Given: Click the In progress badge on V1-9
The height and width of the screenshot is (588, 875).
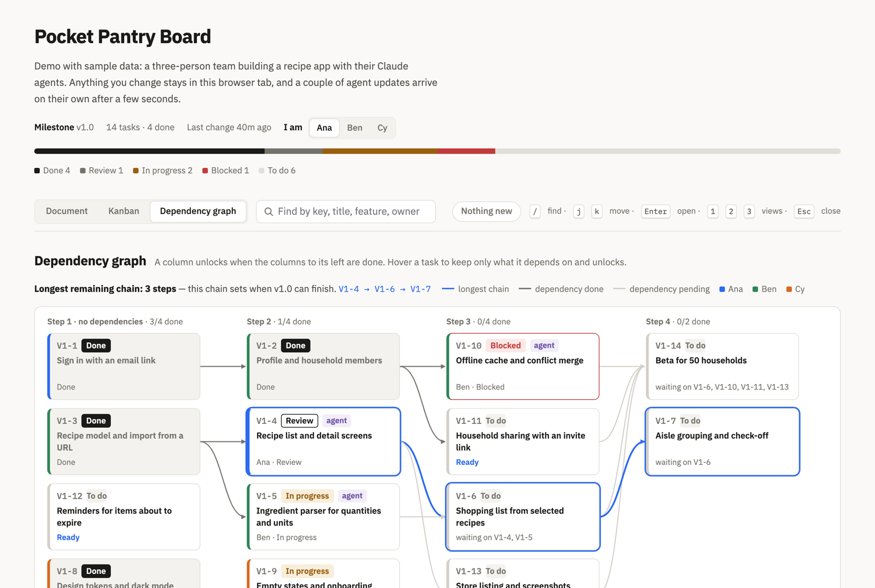Looking at the screenshot, I should pyautogui.click(x=307, y=571).
